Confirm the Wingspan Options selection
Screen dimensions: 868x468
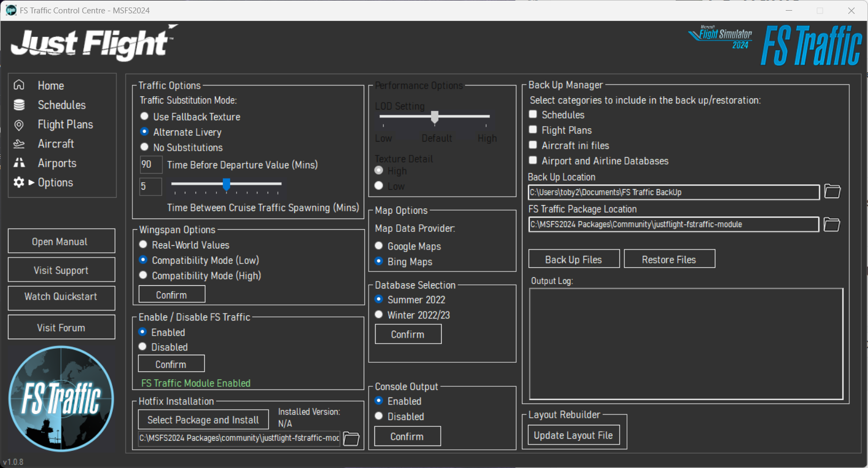point(172,294)
